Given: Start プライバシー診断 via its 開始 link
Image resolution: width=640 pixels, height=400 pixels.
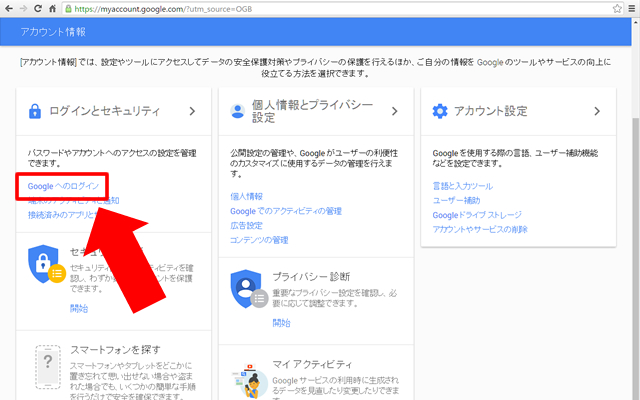Looking at the screenshot, I should point(281,323).
